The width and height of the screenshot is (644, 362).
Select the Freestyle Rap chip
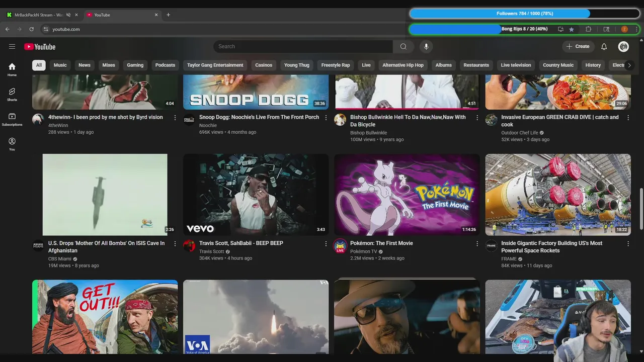(x=336, y=65)
